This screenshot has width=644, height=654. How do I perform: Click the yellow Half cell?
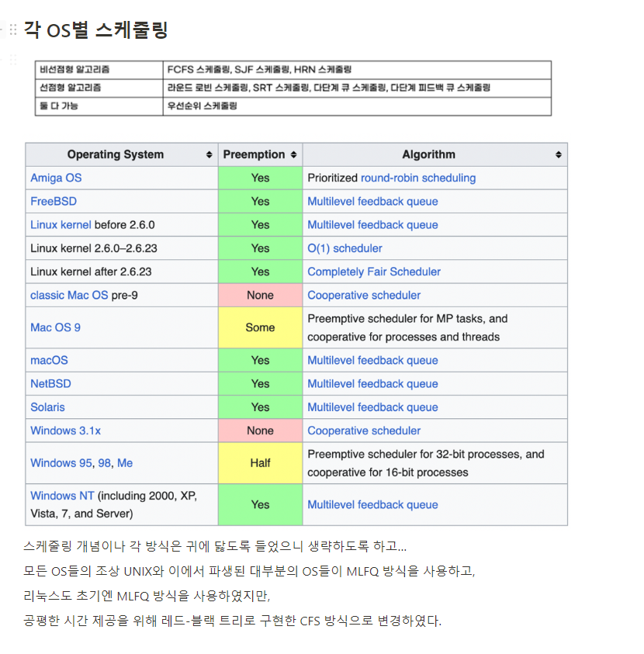[260, 463]
